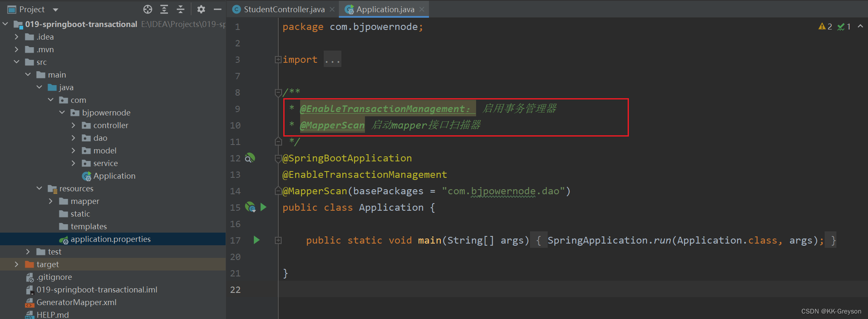
Task: Expand the mapper folder
Action: (51, 201)
